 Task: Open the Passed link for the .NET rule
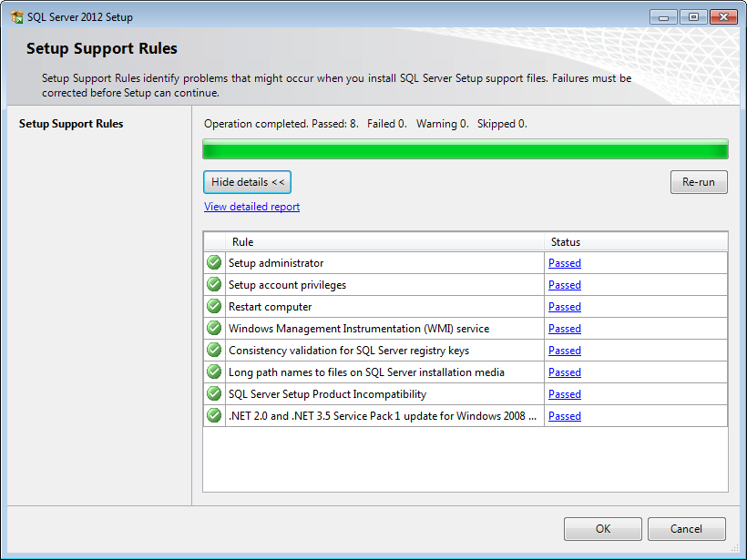tap(564, 415)
